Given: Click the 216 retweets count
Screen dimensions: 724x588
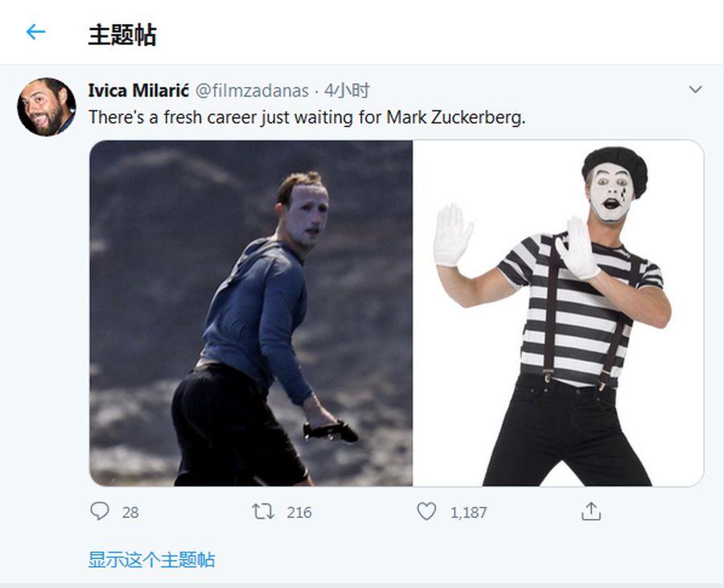Looking at the screenshot, I should [x=299, y=512].
